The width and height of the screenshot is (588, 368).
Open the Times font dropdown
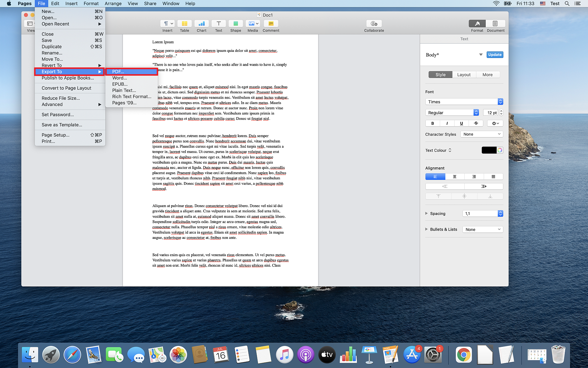click(464, 102)
